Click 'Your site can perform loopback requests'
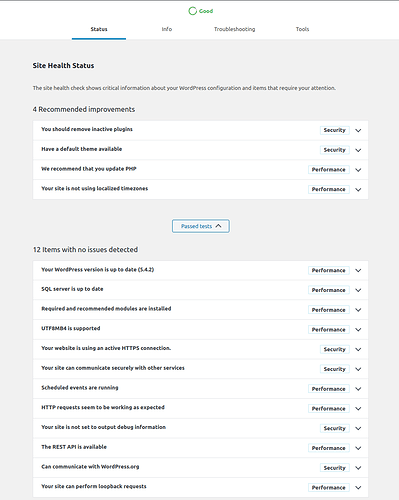Image resolution: width=399 pixels, height=500 pixels. [94, 486]
